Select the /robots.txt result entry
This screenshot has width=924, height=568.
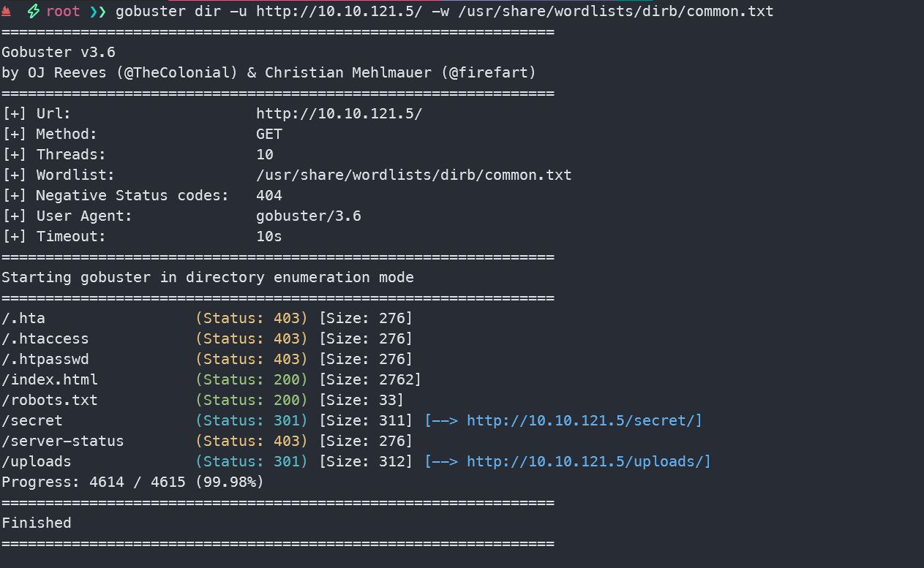(50, 400)
